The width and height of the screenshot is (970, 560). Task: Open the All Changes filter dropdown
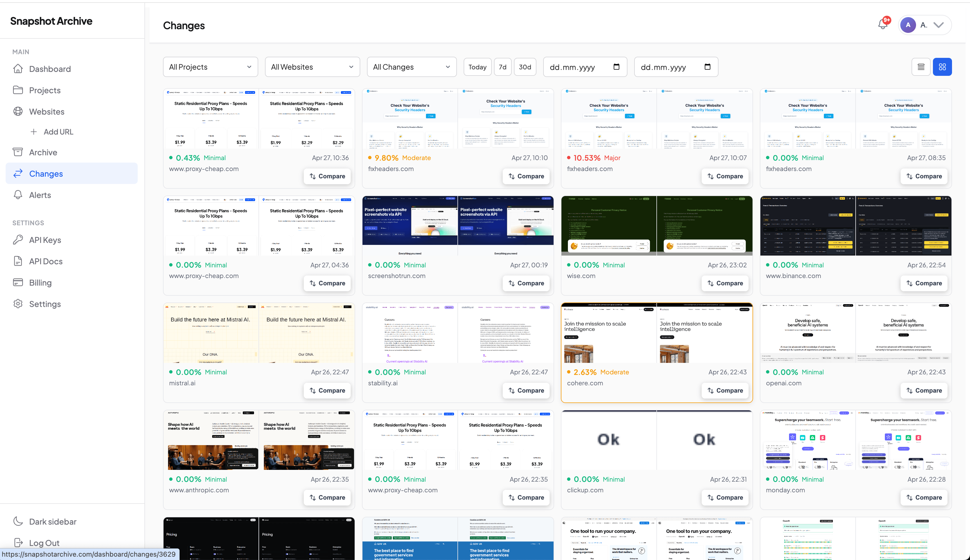pos(411,67)
